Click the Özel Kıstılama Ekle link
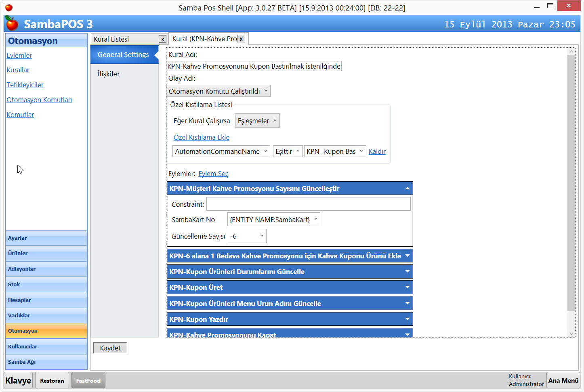Image resolution: width=584 pixels, height=392 pixels. [x=201, y=137]
